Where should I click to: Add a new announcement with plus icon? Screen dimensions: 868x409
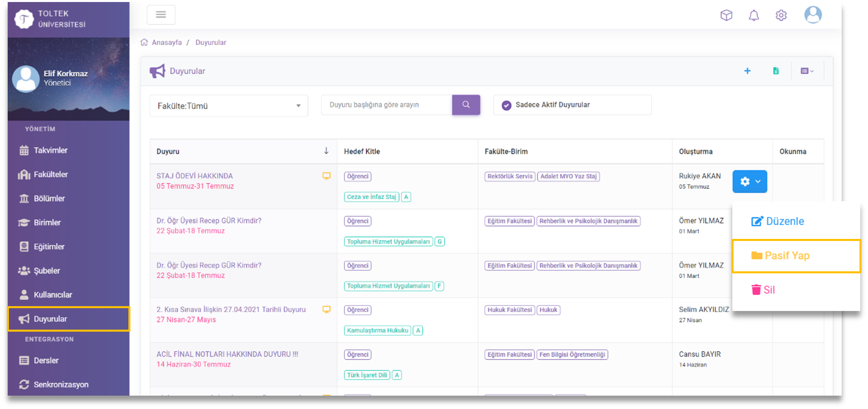[747, 71]
